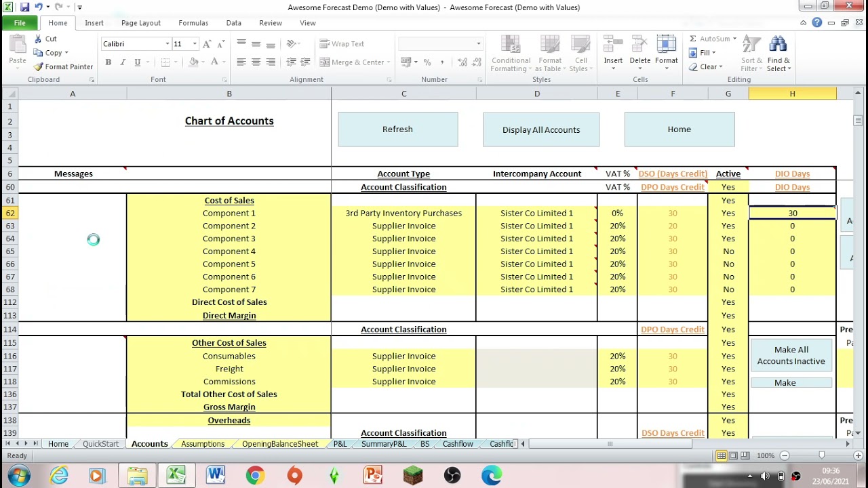The width and height of the screenshot is (868, 488).
Task: Open Find & Select menu
Action: 778,54
